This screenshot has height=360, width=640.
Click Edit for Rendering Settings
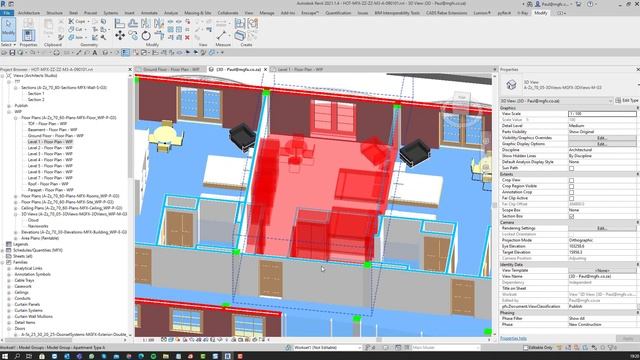(x=602, y=229)
